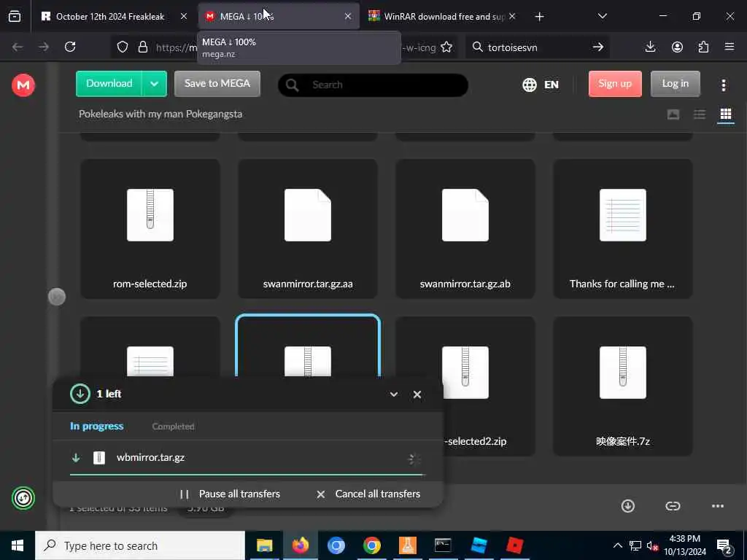Open bottom bar more options ellipsis

point(718,506)
